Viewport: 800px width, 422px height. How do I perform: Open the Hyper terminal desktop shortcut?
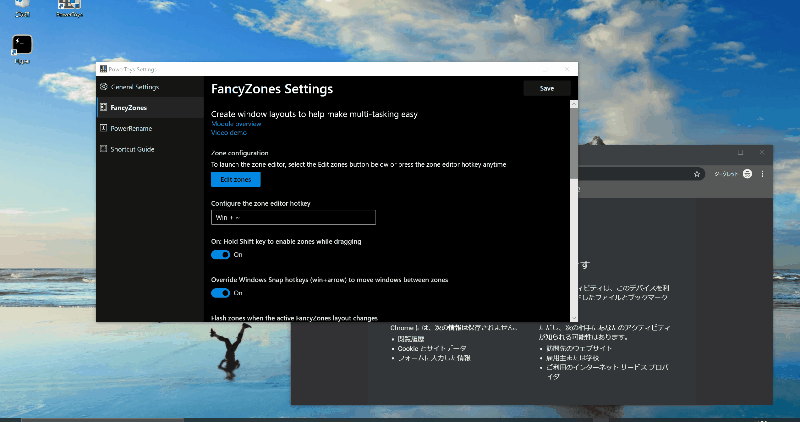tap(22, 49)
